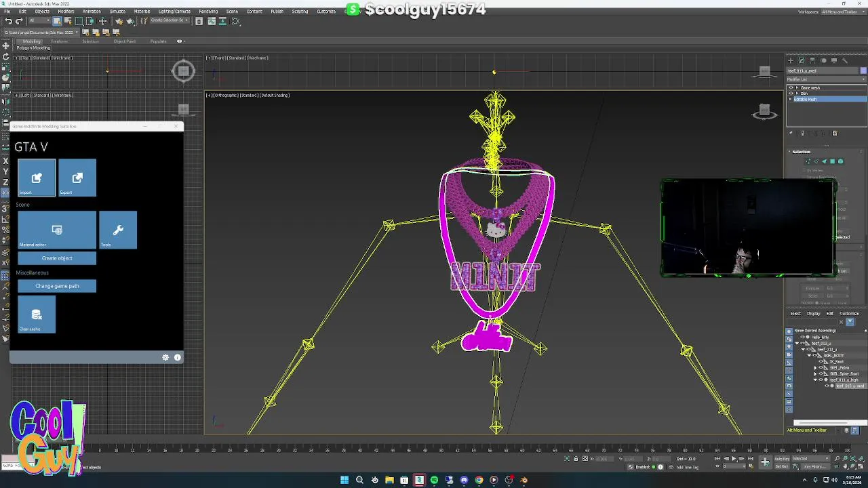Open the Display tab in command panel
Image resolution: width=868 pixels, height=488 pixels.
pyautogui.click(x=834, y=60)
